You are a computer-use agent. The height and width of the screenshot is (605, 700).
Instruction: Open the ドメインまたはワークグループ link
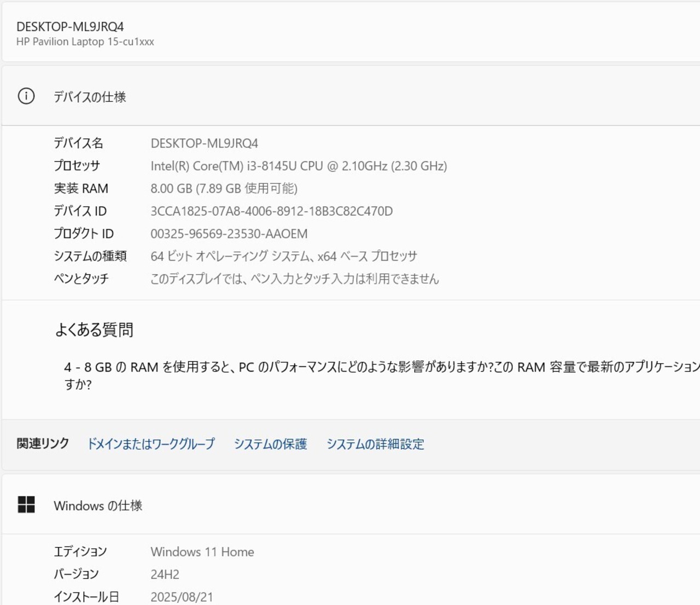151,444
